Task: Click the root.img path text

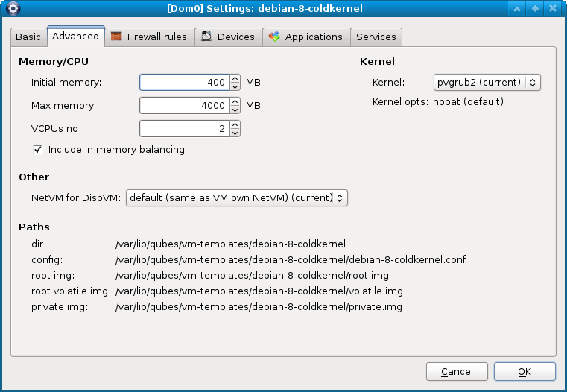Action: pyautogui.click(x=252, y=276)
